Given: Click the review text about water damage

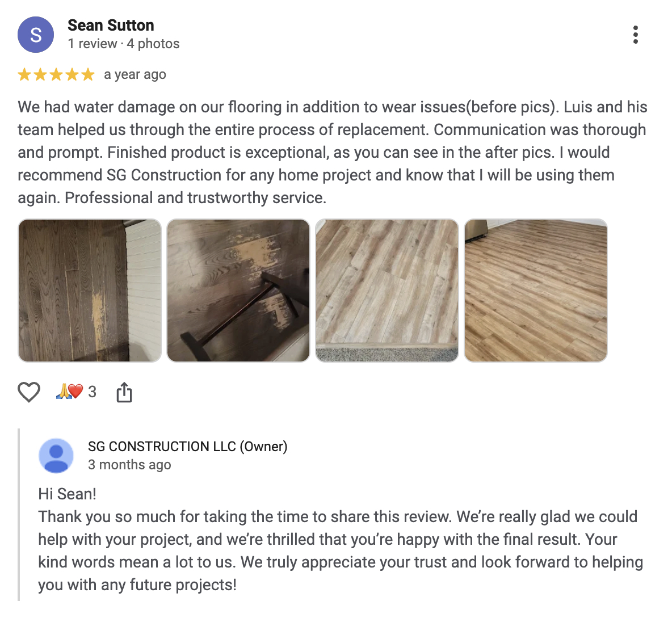Looking at the screenshot, I should (332, 152).
